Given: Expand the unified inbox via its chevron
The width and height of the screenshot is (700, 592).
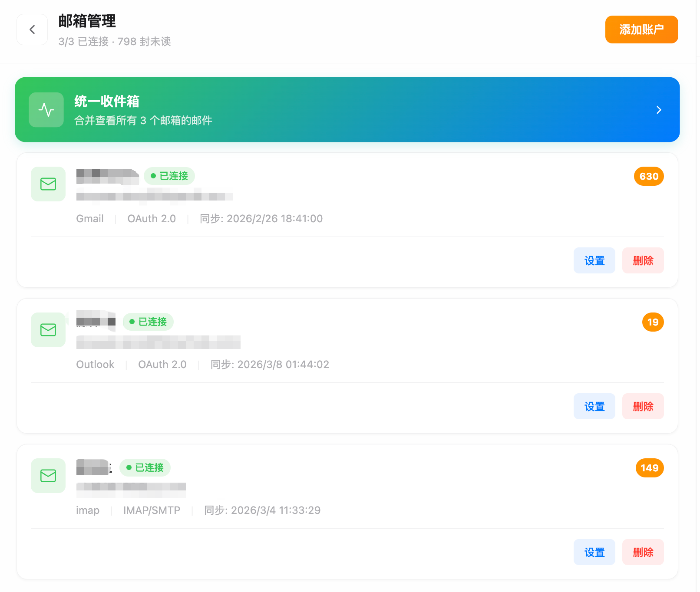Looking at the screenshot, I should pos(658,110).
